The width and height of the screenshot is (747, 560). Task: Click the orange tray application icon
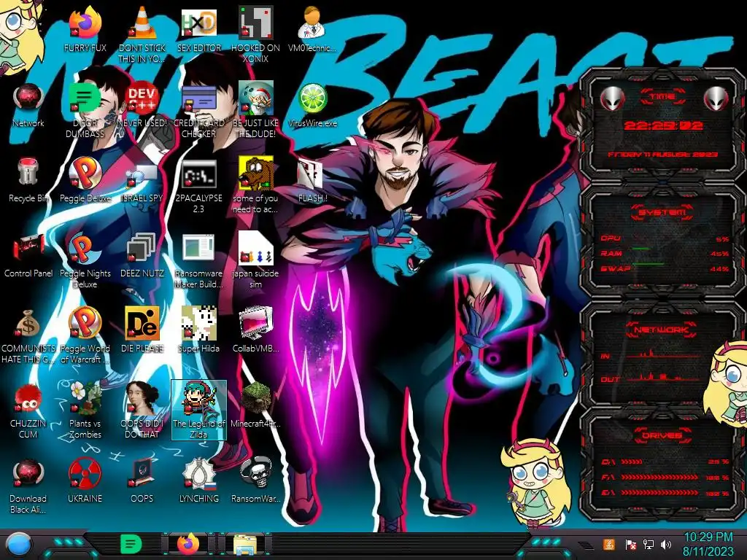(609, 544)
